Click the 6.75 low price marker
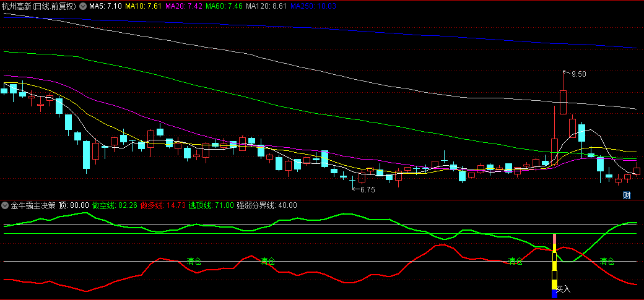 tap(368, 190)
